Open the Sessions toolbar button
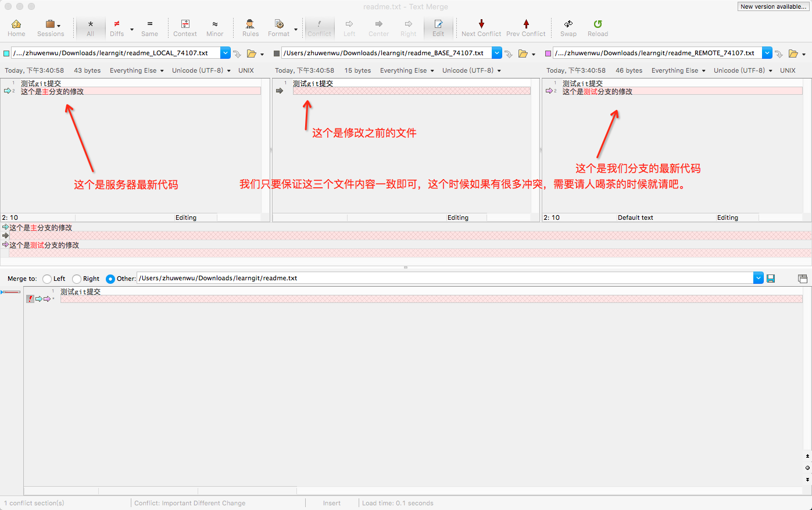The height and width of the screenshot is (510, 812). [51, 27]
